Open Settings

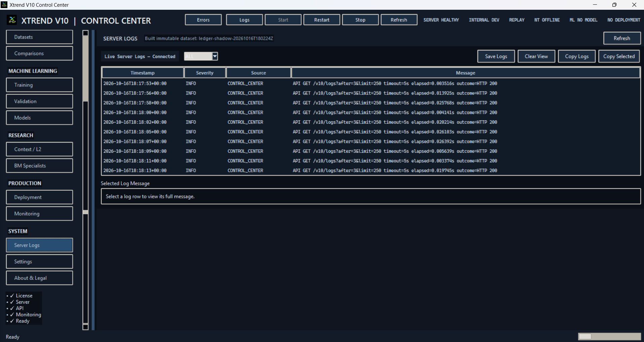click(39, 262)
